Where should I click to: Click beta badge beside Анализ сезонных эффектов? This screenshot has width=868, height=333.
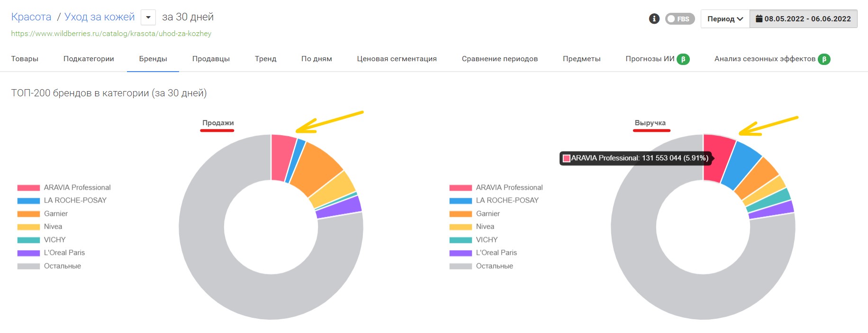(824, 59)
